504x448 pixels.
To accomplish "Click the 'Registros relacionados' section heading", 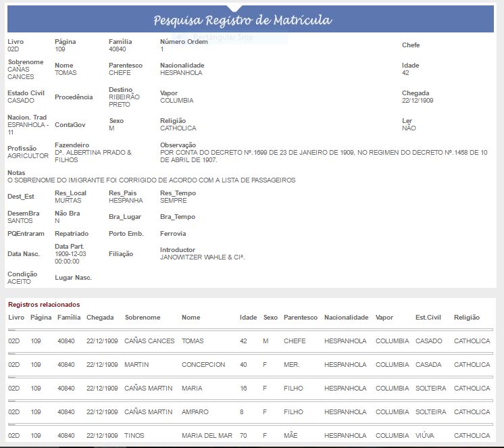I will coord(43,305).
